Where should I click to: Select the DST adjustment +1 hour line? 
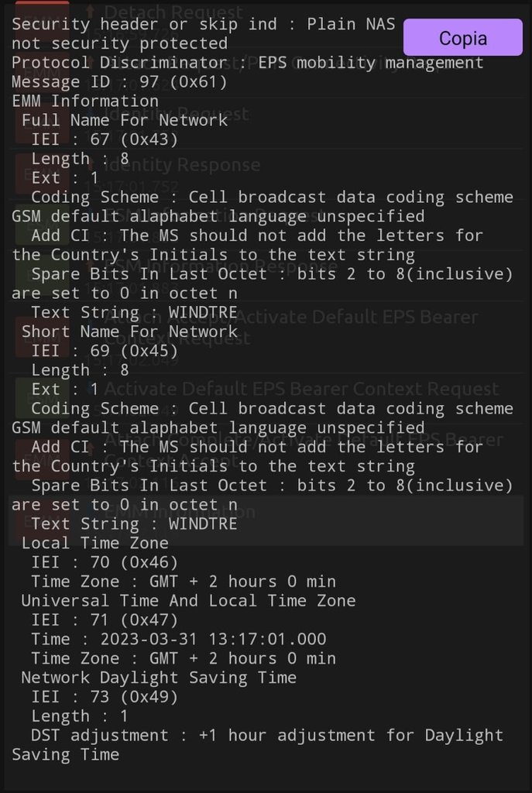[257, 744]
